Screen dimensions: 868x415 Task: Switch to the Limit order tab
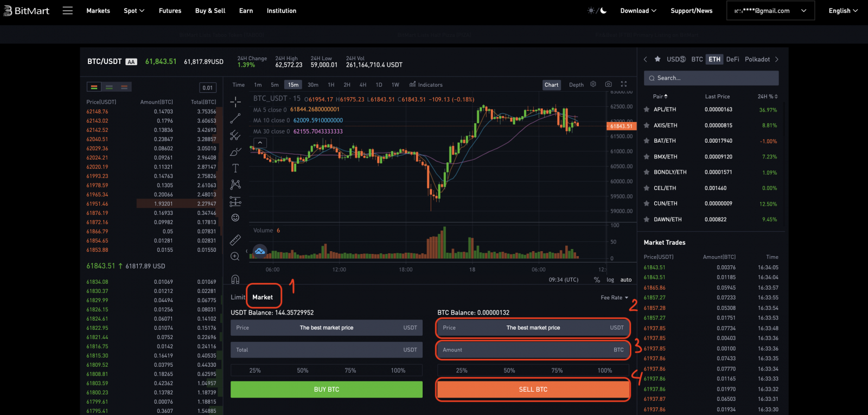coord(238,297)
